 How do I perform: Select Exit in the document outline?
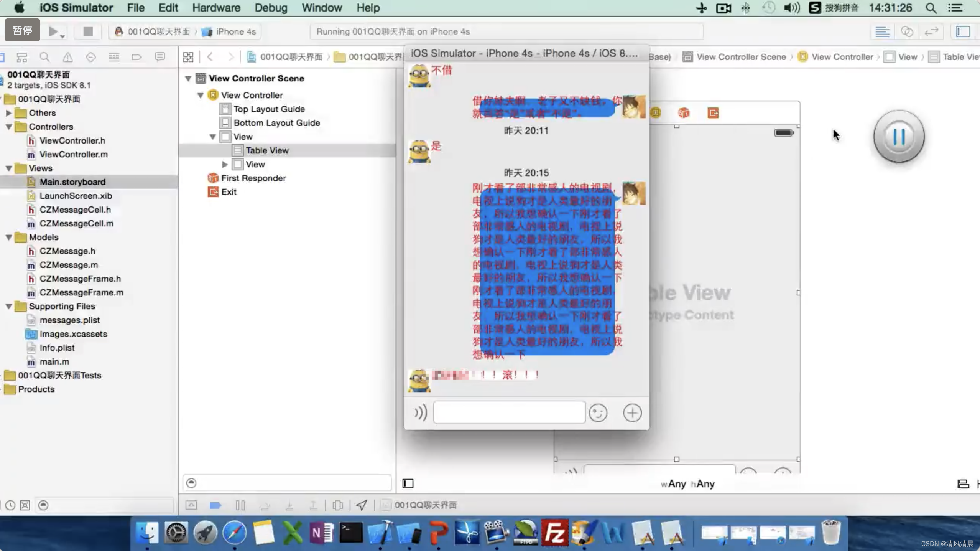tap(229, 192)
